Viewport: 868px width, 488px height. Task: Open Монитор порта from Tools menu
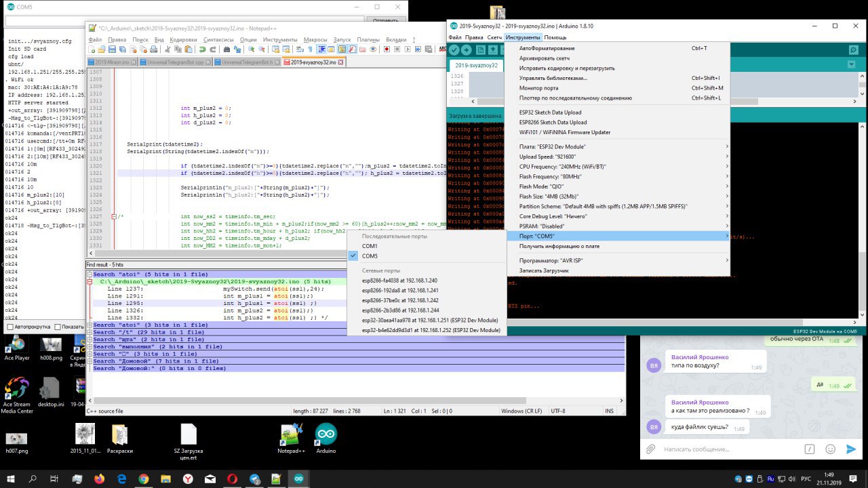(539, 88)
